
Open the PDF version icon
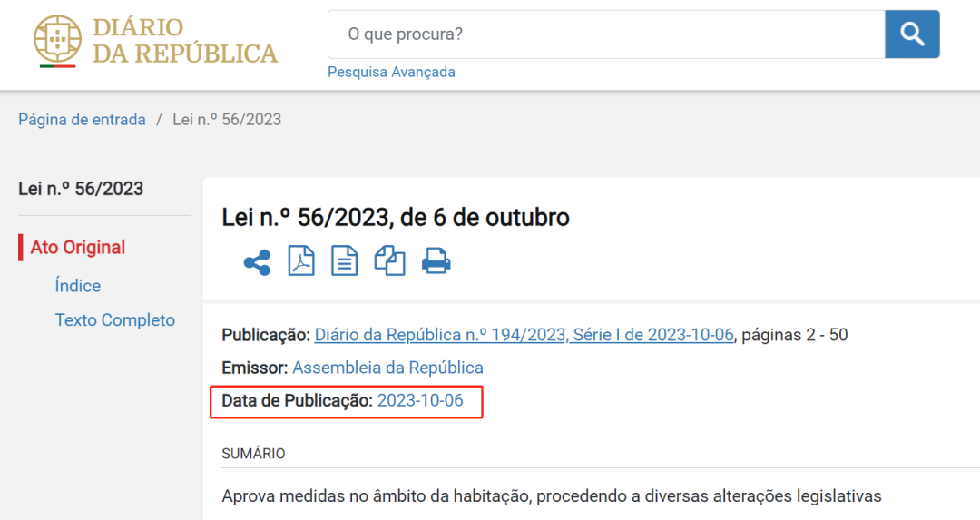(301, 260)
